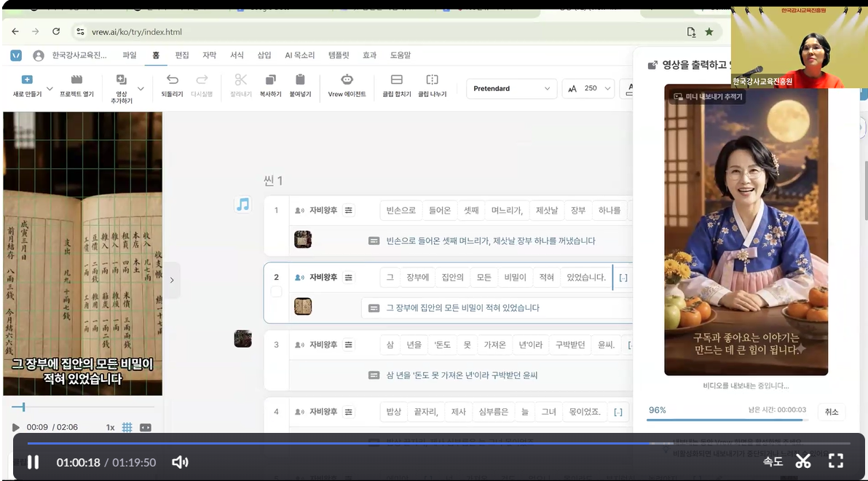Toggle the preview grid overlay

click(127, 427)
